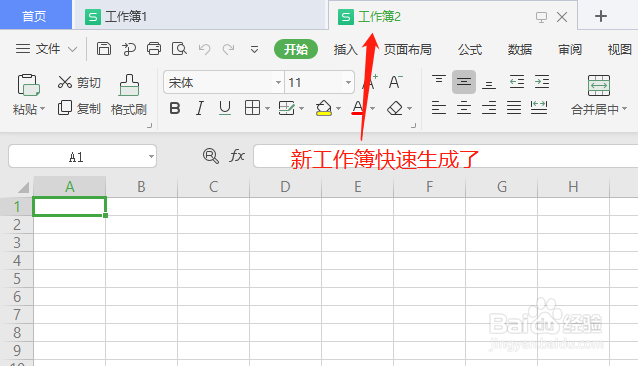Image resolution: width=638 pixels, height=366 pixels.
Task: Expand the borders dropdown arrow
Action: click(267, 109)
